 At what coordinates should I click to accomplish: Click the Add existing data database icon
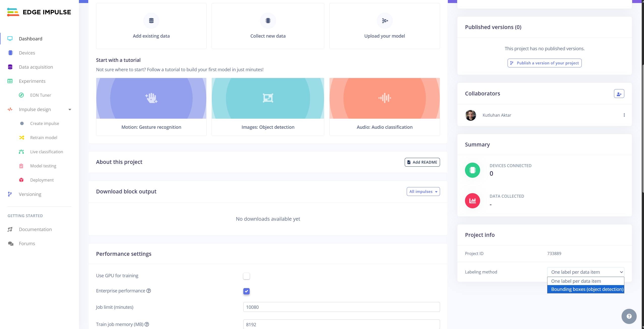coord(151,21)
